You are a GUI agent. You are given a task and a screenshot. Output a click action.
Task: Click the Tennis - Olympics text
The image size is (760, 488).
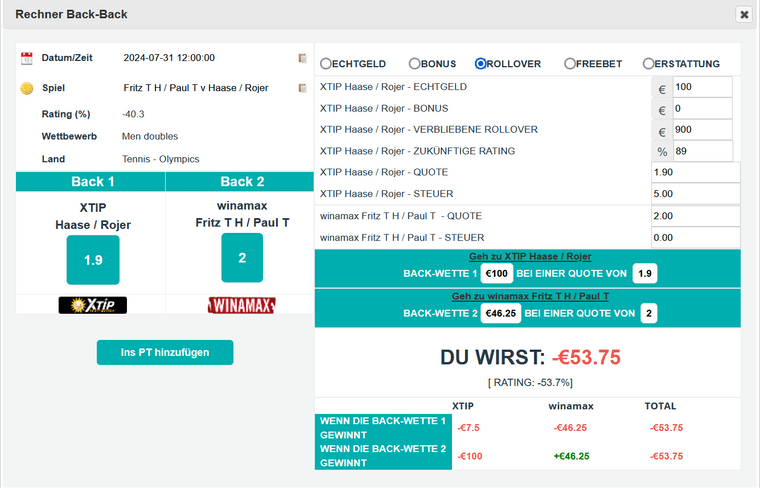pyautogui.click(x=160, y=159)
